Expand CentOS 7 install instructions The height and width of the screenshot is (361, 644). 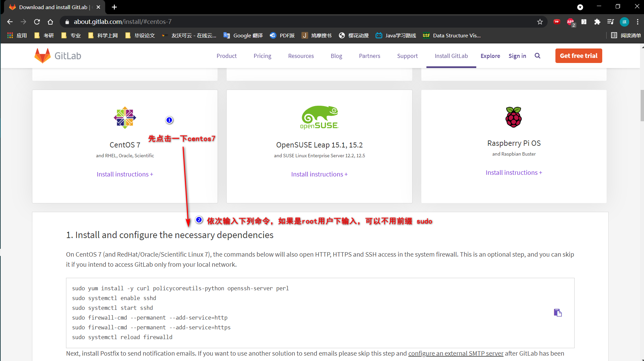point(125,174)
